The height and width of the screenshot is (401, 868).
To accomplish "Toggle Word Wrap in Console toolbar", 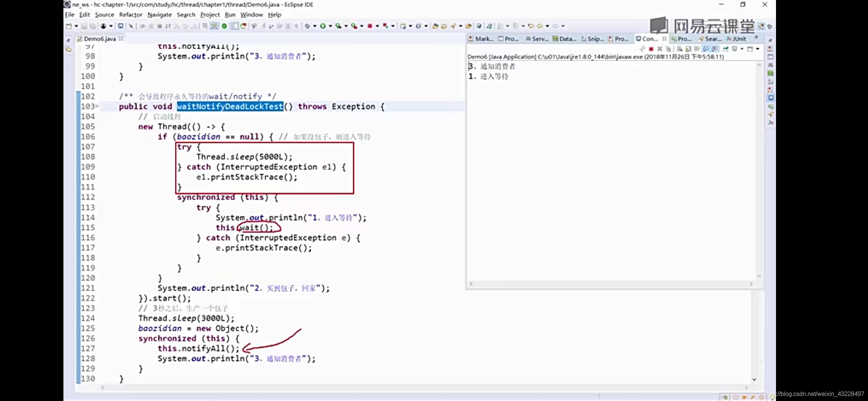I will tap(697, 49).
